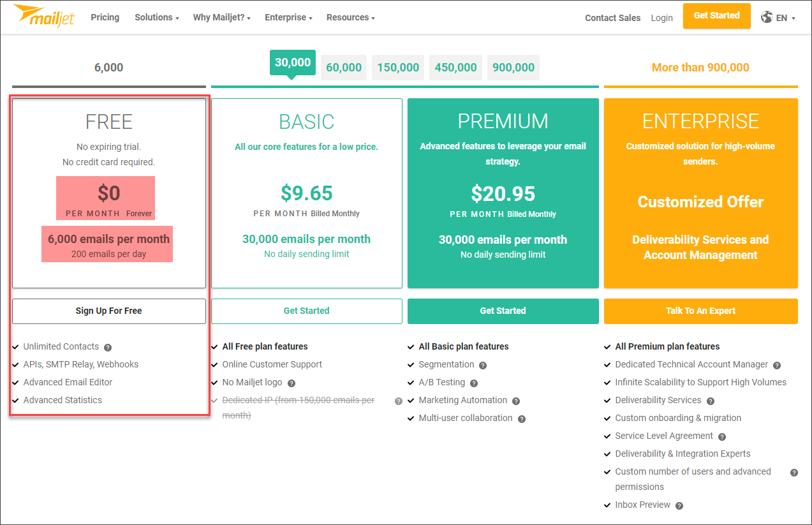Click the A/B Testing help icon
The image size is (812, 525).
pos(473,383)
